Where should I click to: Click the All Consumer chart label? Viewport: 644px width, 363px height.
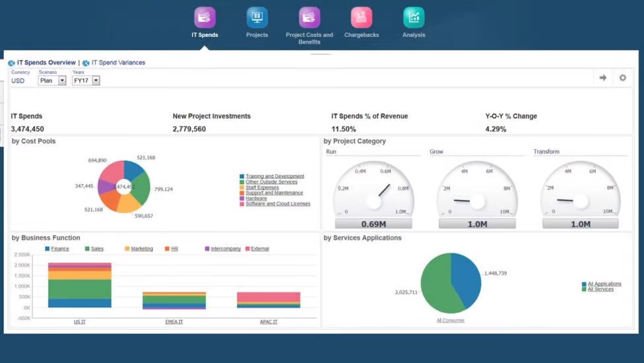click(451, 321)
